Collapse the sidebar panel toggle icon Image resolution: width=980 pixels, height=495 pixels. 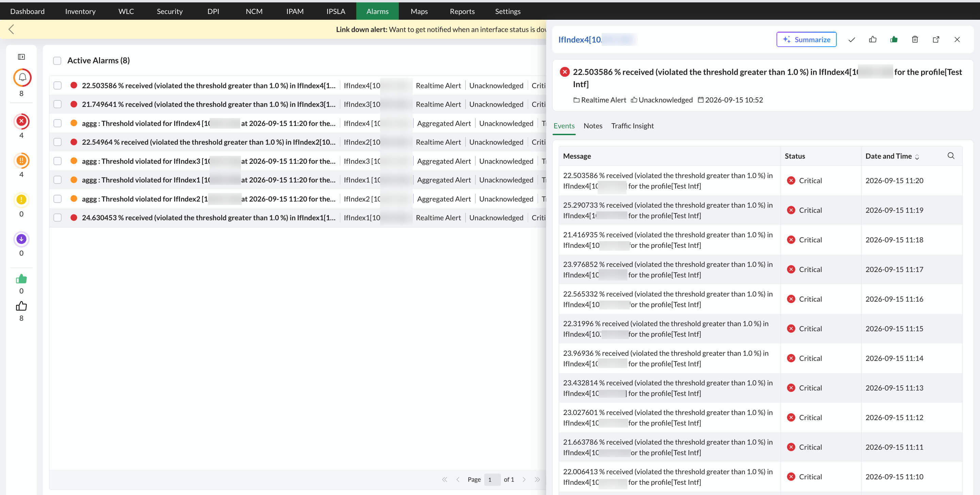[x=22, y=57]
